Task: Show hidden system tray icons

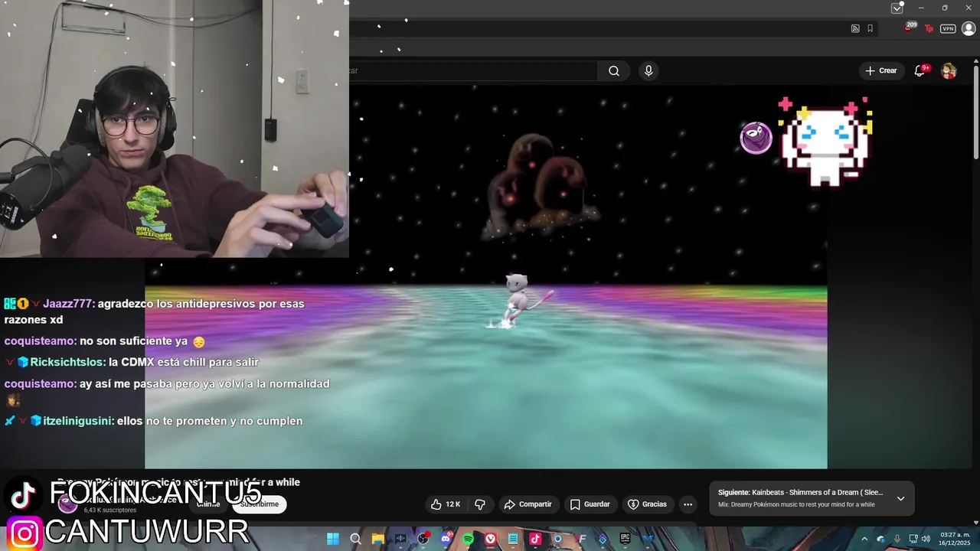Action: pos(864,539)
